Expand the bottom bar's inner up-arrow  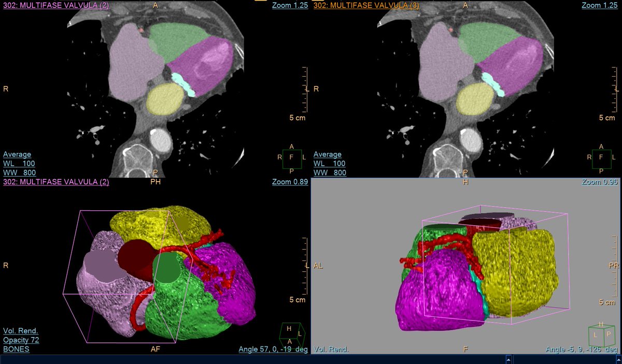point(508,360)
